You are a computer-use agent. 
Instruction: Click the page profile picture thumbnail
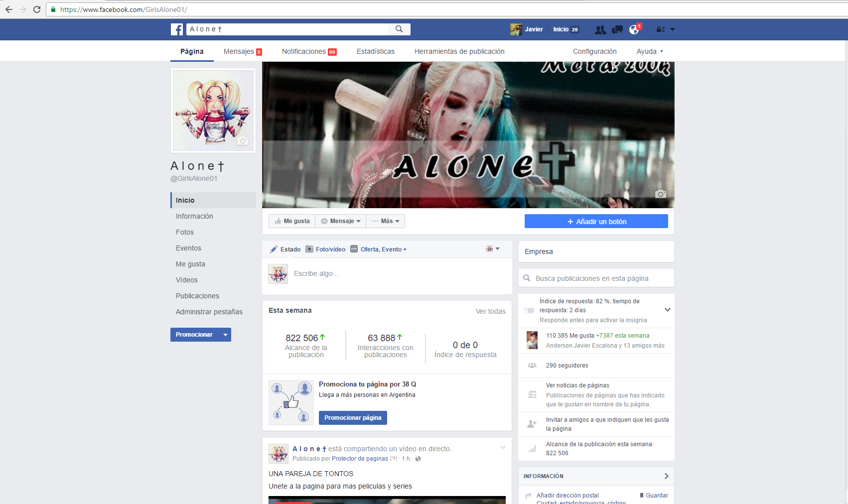coord(213,111)
